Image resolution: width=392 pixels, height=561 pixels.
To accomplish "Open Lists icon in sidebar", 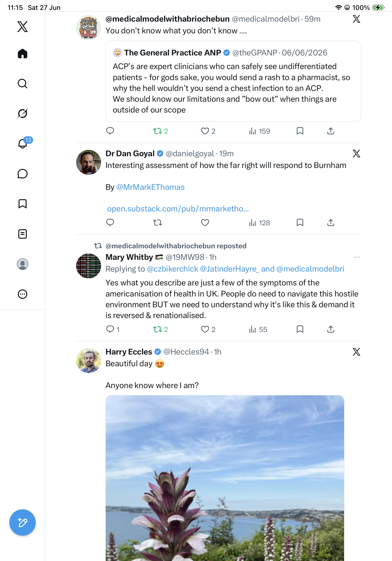I will point(23,234).
